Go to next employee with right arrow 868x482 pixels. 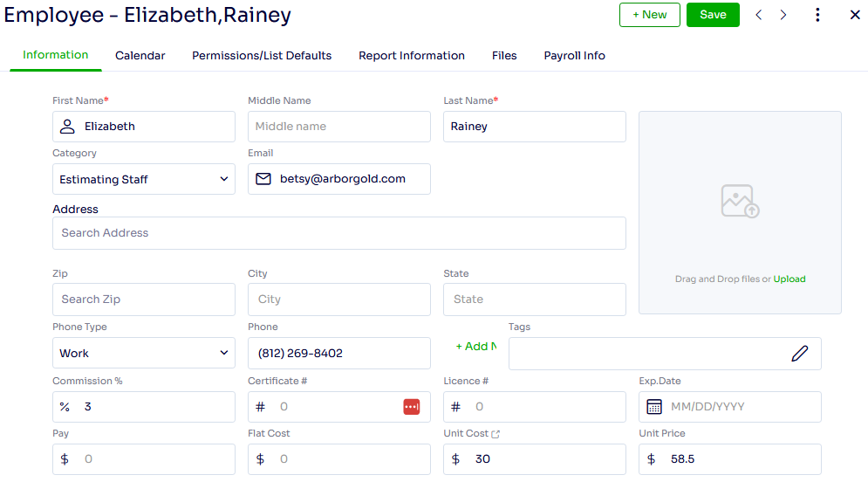(783, 15)
